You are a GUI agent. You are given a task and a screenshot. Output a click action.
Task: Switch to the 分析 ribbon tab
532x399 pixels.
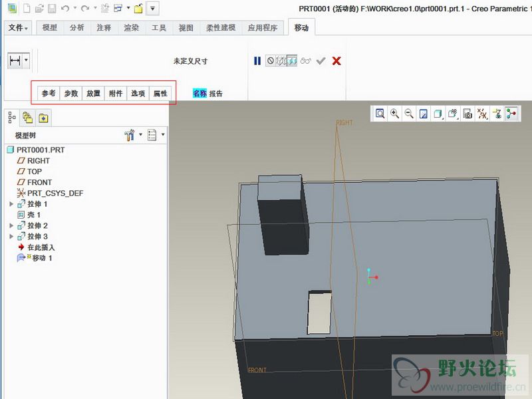(76, 28)
